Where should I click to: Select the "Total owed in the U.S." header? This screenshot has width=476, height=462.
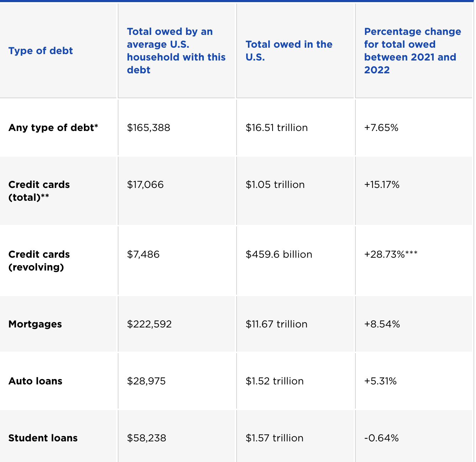pyautogui.click(x=289, y=51)
